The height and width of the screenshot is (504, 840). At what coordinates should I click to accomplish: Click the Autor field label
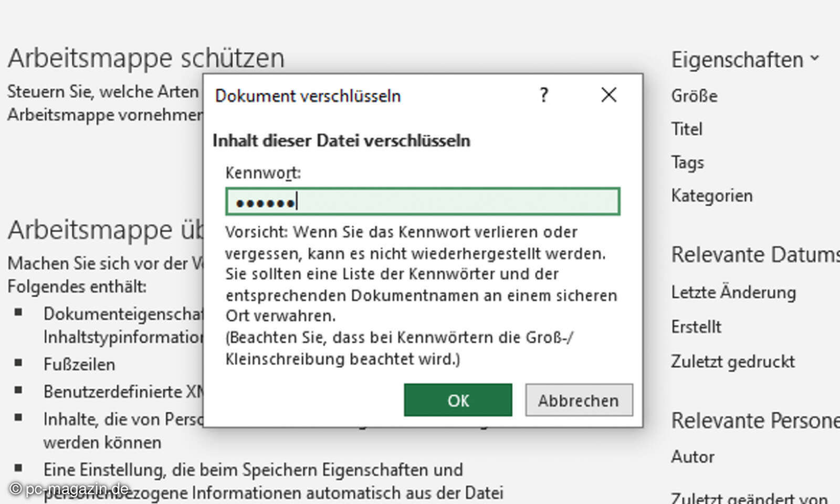click(692, 457)
